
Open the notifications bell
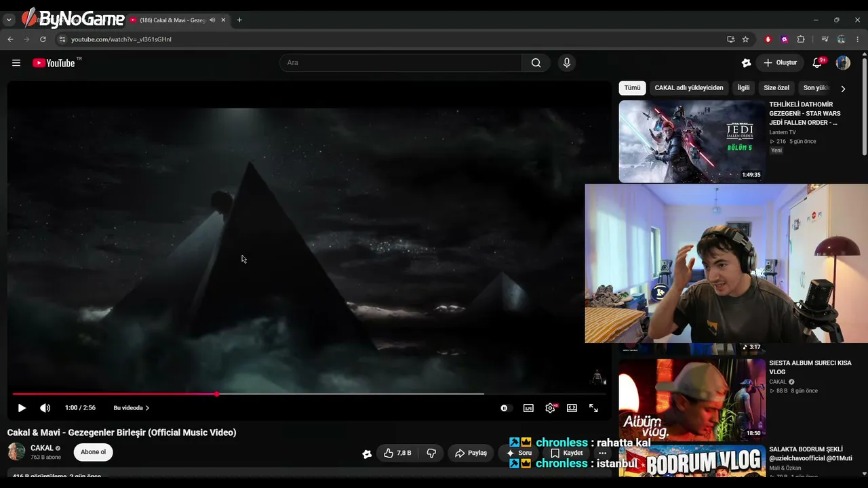tap(817, 63)
